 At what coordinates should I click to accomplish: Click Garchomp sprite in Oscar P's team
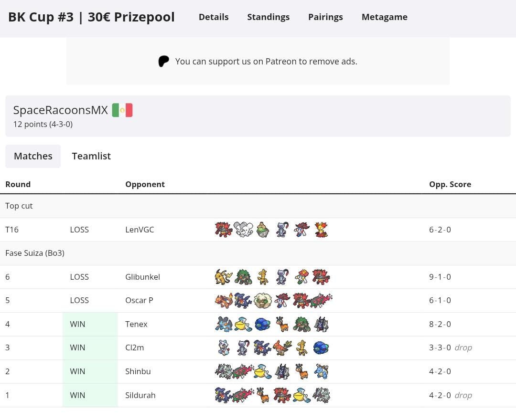243,300
